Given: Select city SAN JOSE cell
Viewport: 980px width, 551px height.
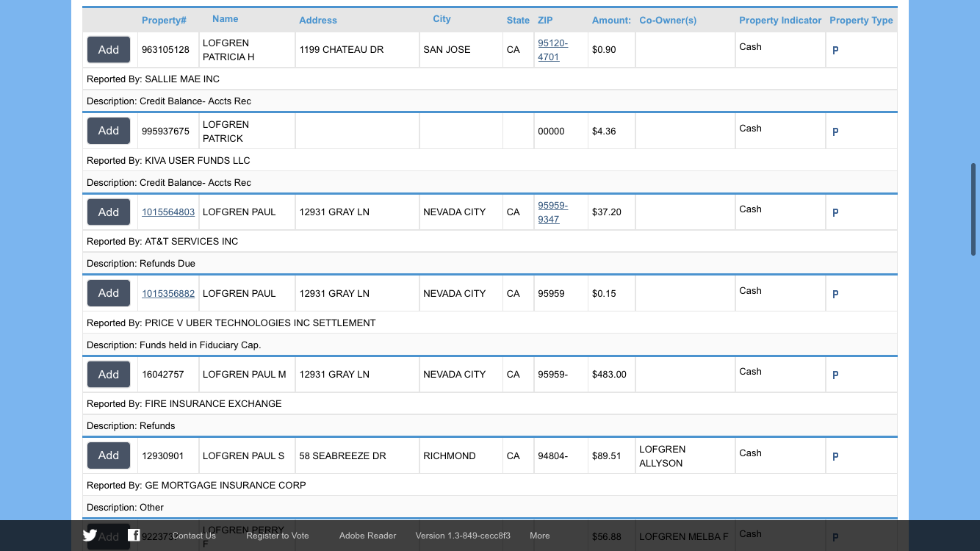Looking at the screenshot, I should [461, 50].
